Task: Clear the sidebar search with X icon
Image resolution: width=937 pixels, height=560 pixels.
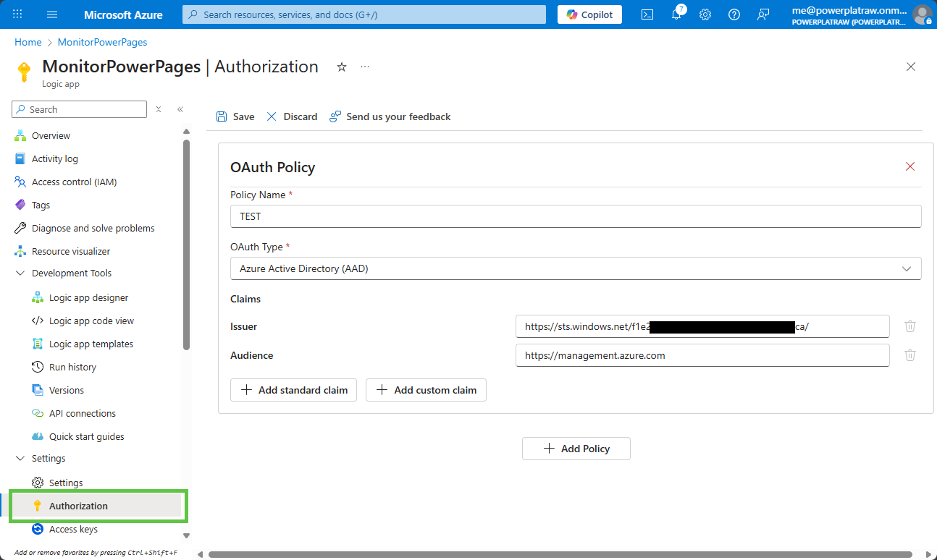Action: point(159,109)
